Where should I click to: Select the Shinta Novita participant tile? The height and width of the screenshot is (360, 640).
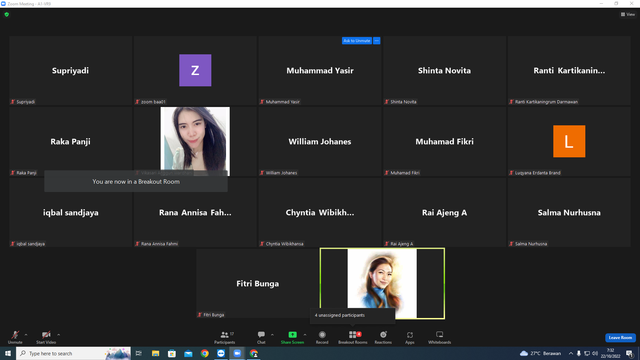444,71
